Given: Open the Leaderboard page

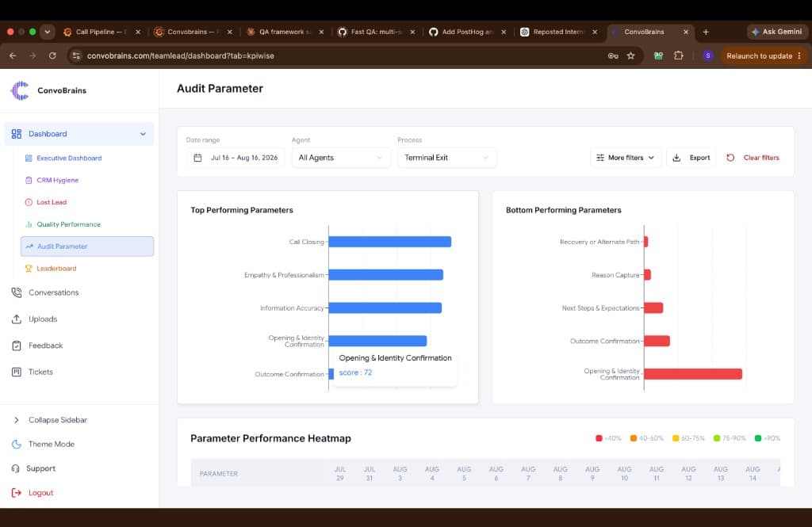Looking at the screenshot, I should pos(56,269).
